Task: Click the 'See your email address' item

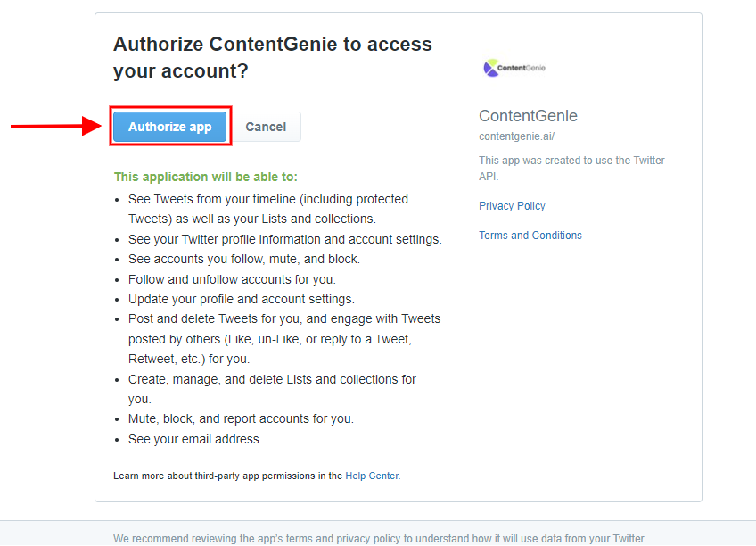Action: coord(194,439)
